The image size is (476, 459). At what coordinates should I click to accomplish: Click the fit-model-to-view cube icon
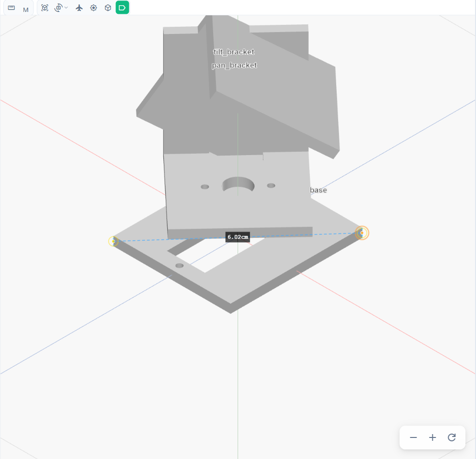(45, 8)
